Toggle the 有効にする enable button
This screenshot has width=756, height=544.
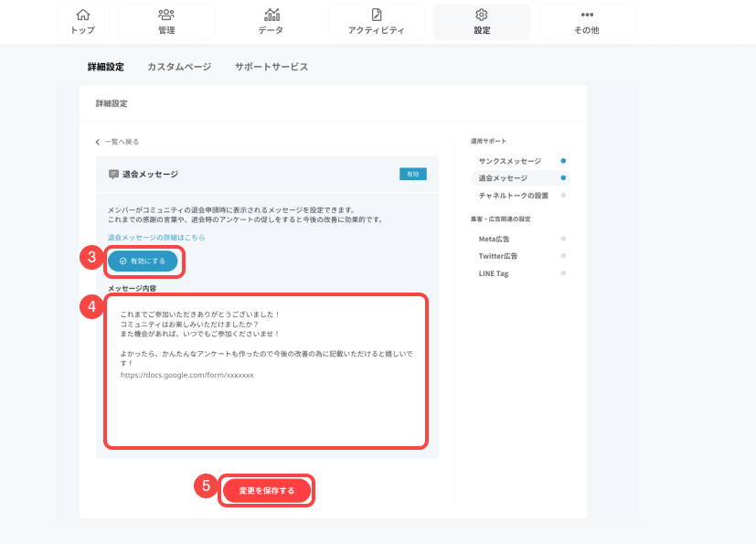(143, 261)
